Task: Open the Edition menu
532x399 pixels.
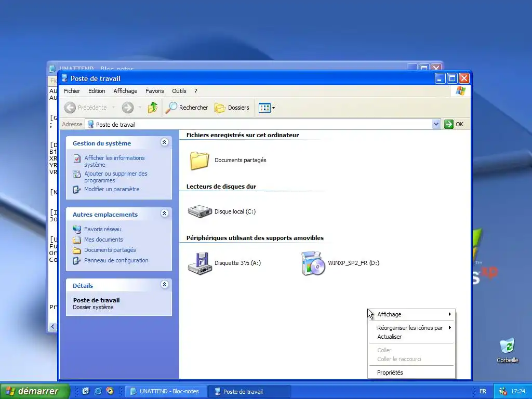Action: 97,91
